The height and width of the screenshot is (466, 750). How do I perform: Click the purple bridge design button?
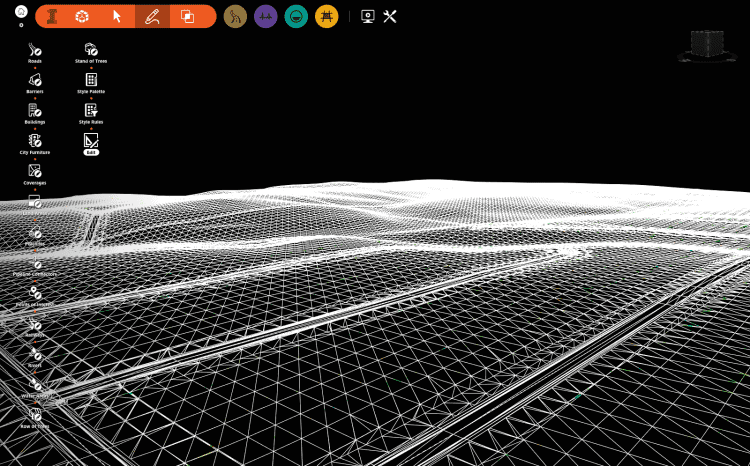pos(265,16)
